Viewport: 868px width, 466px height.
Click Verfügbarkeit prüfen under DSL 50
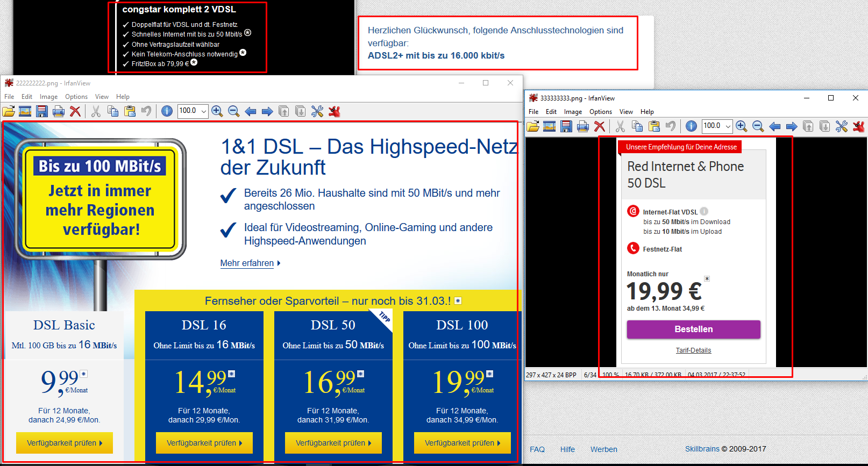333,443
